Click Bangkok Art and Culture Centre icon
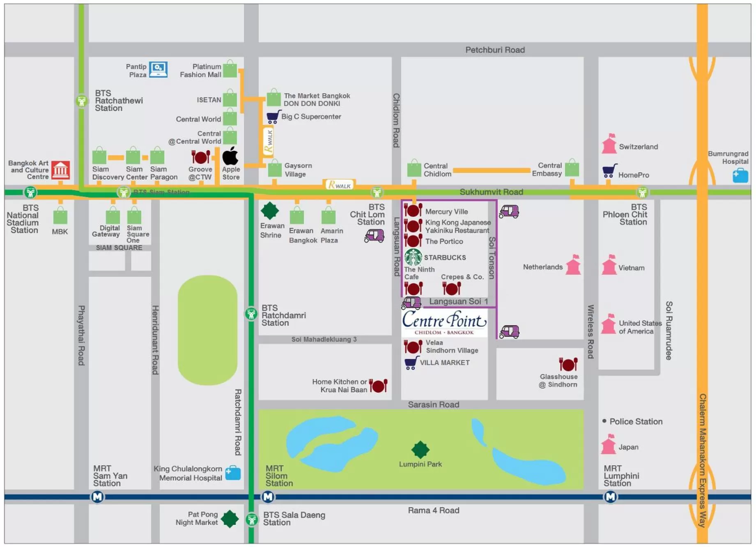Image resolution: width=756 pixels, height=547 pixels. click(x=60, y=170)
